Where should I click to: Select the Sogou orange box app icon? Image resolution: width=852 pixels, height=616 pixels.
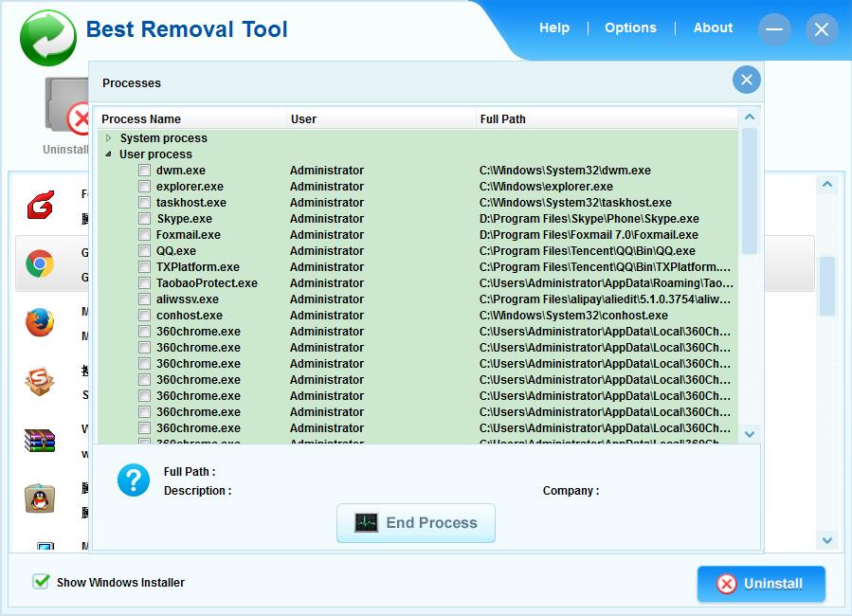pyautogui.click(x=40, y=381)
